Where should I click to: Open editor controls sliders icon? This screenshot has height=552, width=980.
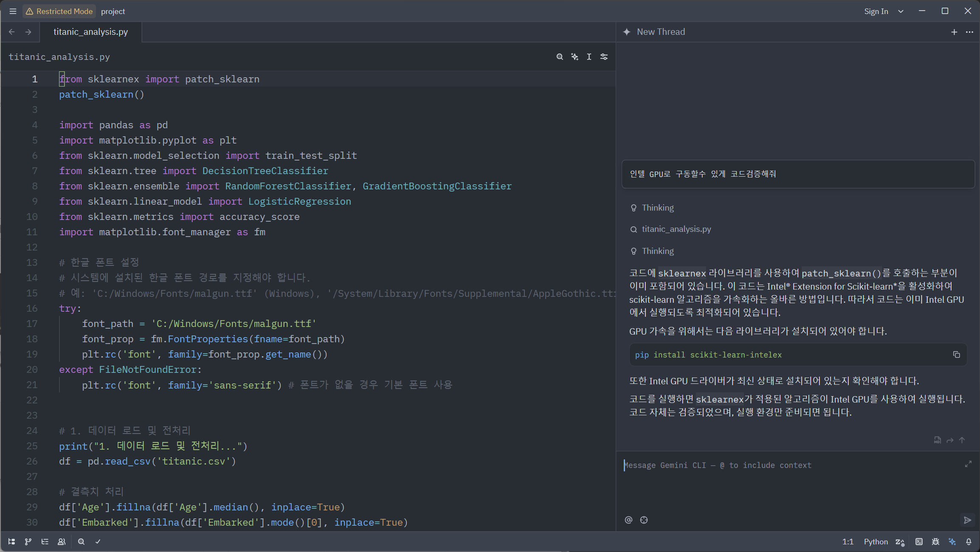[x=604, y=56]
